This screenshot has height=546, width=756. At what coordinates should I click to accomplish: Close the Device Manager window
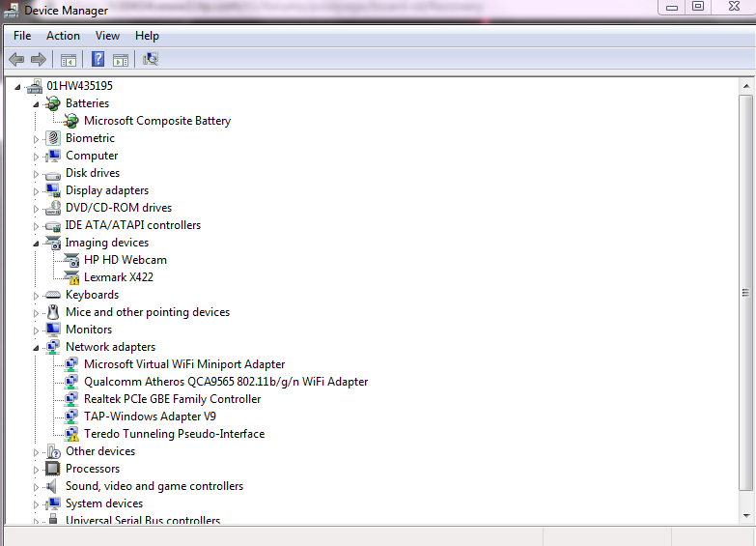coord(734,7)
